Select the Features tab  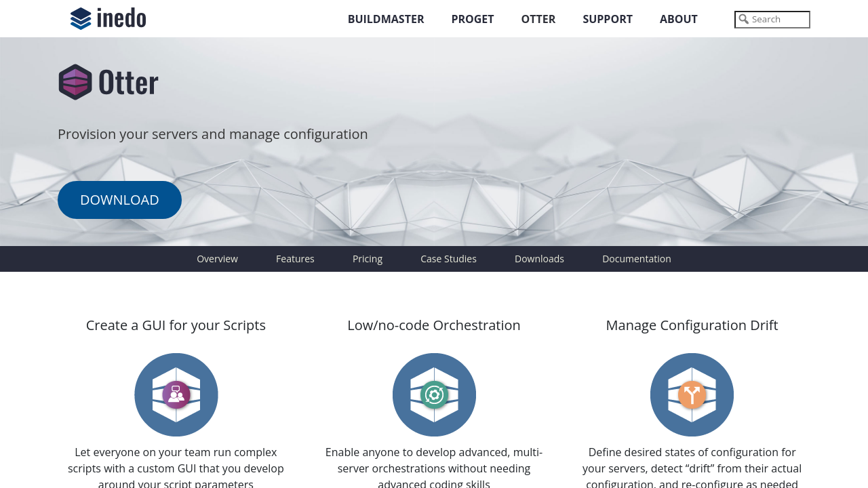click(295, 259)
